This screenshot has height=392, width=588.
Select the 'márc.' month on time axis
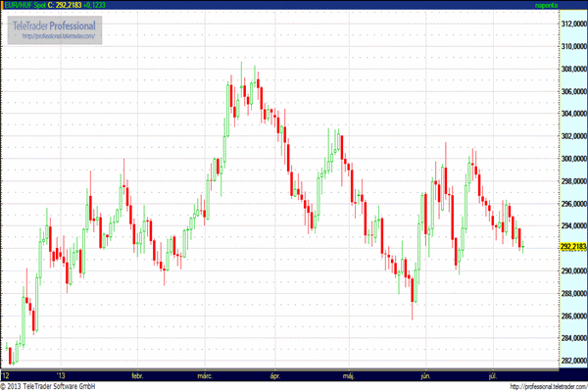[x=206, y=374]
